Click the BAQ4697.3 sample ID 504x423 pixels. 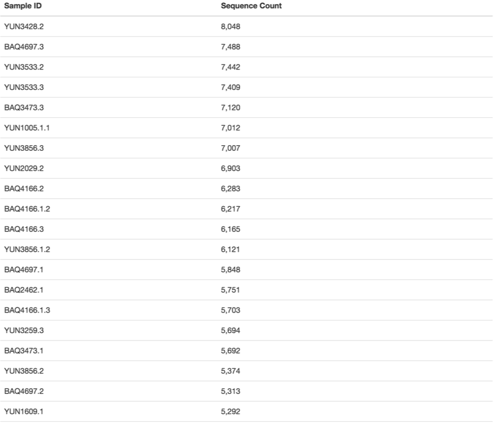[x=24, y=47]
